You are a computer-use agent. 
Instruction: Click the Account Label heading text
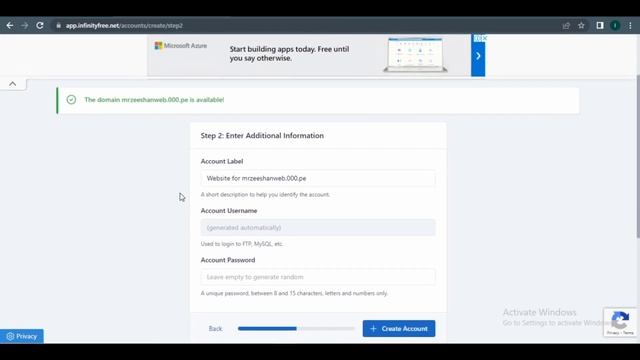[x=222, y=161]
